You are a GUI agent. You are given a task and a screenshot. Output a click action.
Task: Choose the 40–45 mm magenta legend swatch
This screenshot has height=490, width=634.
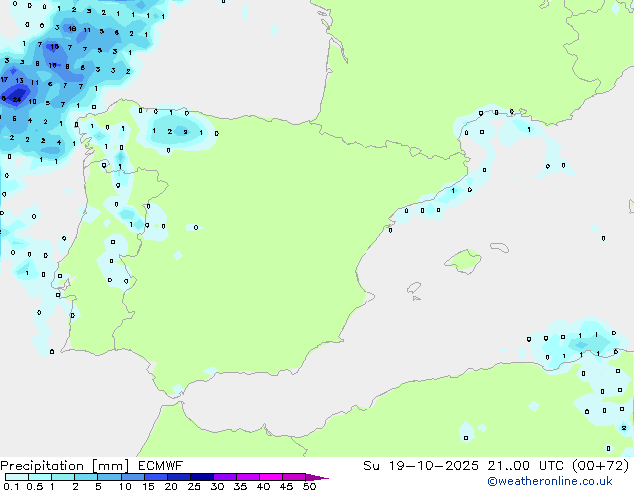pos(271,477)
